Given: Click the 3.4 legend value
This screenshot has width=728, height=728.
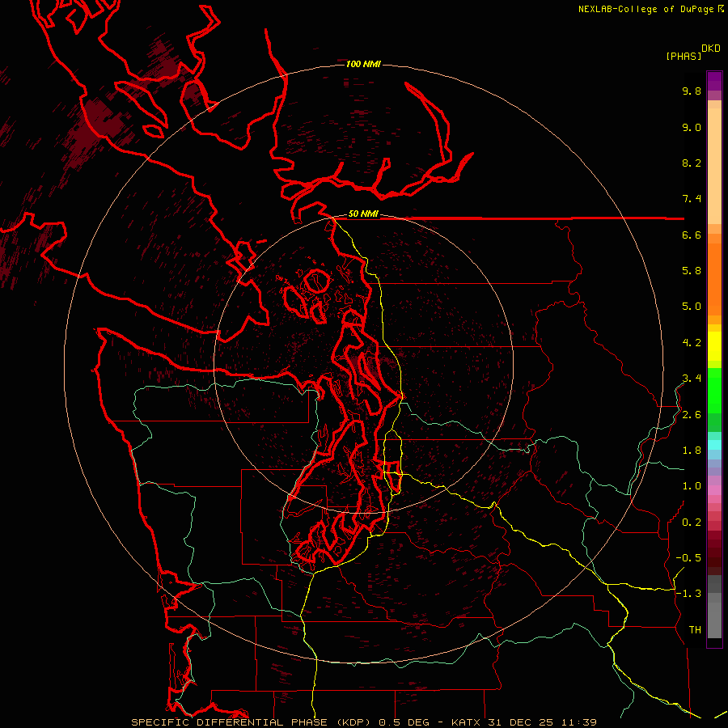Looking at the screenshot, I should (x=692, y=379).
